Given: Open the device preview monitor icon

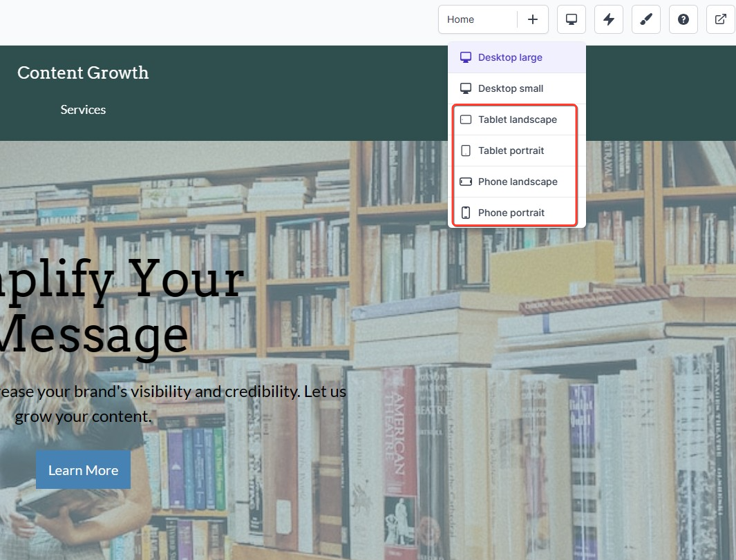Looking at the screenshot, I should (x=572, y=19).
